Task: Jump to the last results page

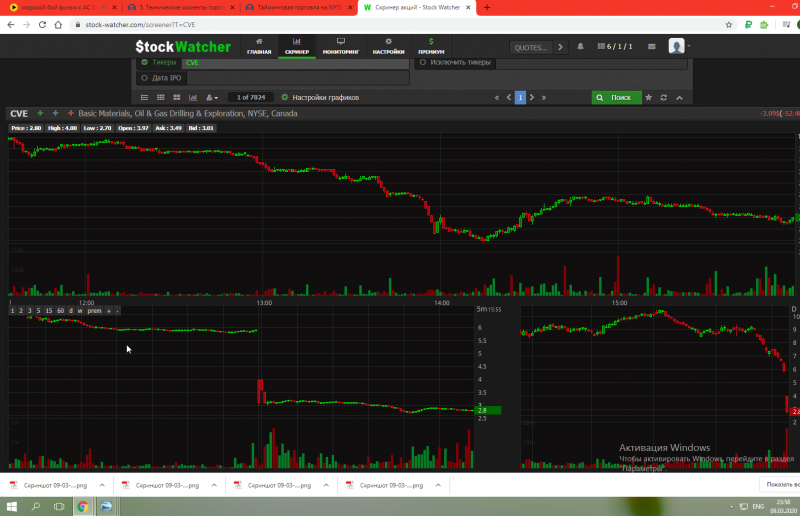Action: [x=544, y=97]
